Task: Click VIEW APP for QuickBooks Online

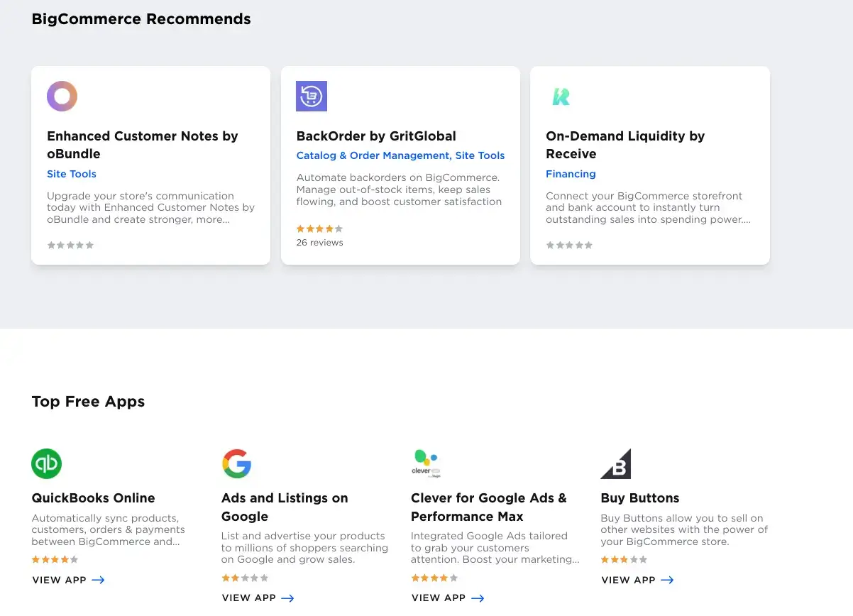Action: click(x=60, y=580)
